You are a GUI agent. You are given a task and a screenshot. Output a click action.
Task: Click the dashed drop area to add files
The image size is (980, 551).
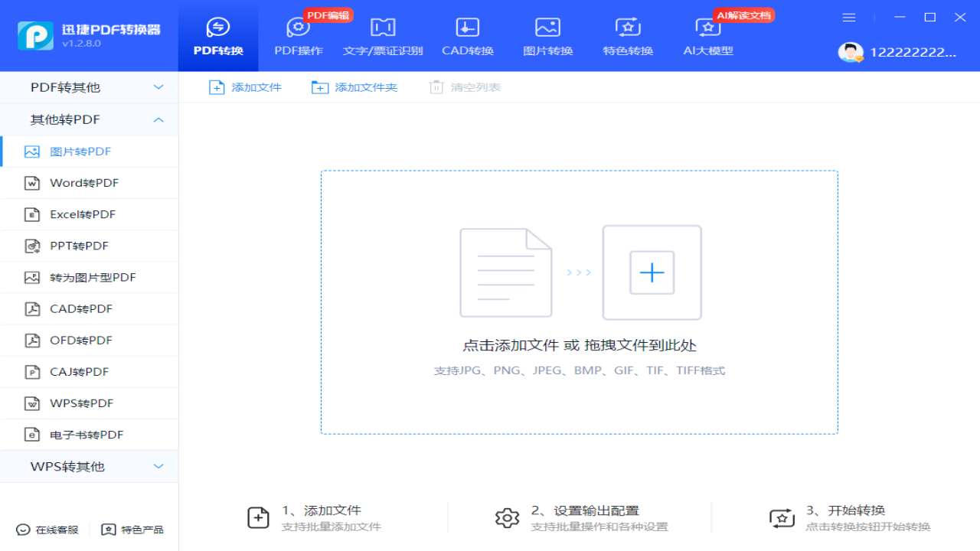coord(580,301)
